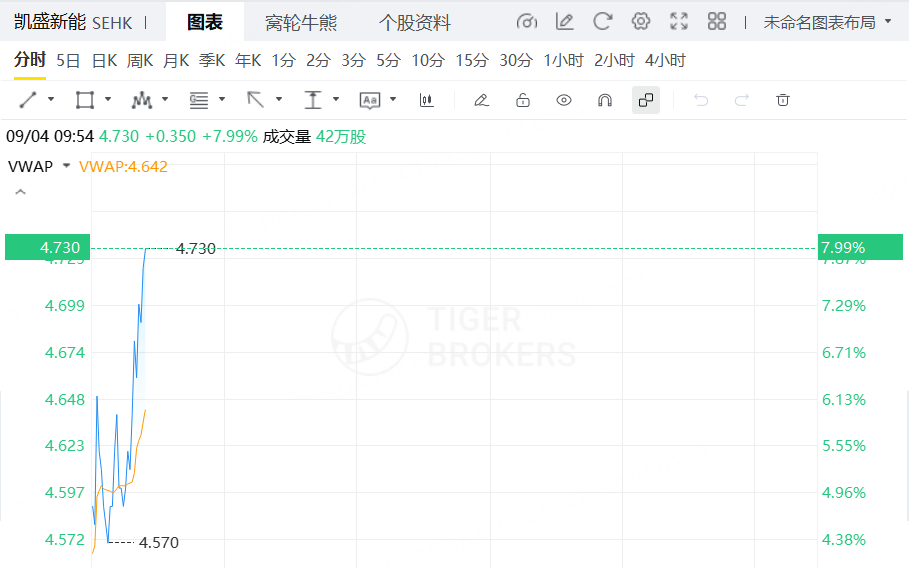Click the 凯盛新能 SEHK stock name
Image resolution: width=909 pixels, height=568 pixels.
coord(73,23)
